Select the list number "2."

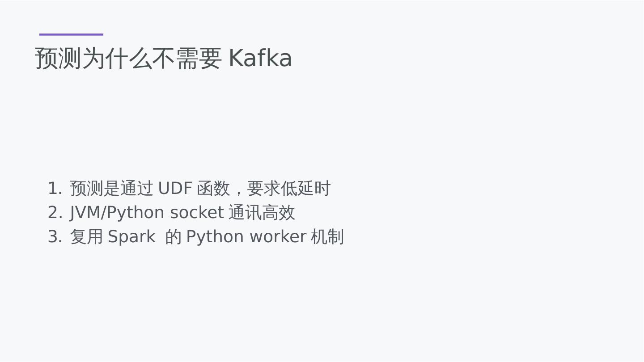55,213
